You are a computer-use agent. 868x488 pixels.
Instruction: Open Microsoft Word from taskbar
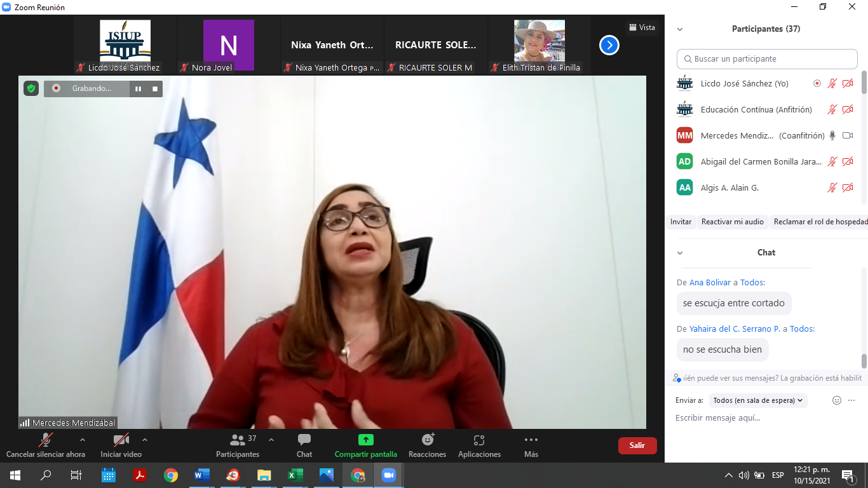click(201, 475)
